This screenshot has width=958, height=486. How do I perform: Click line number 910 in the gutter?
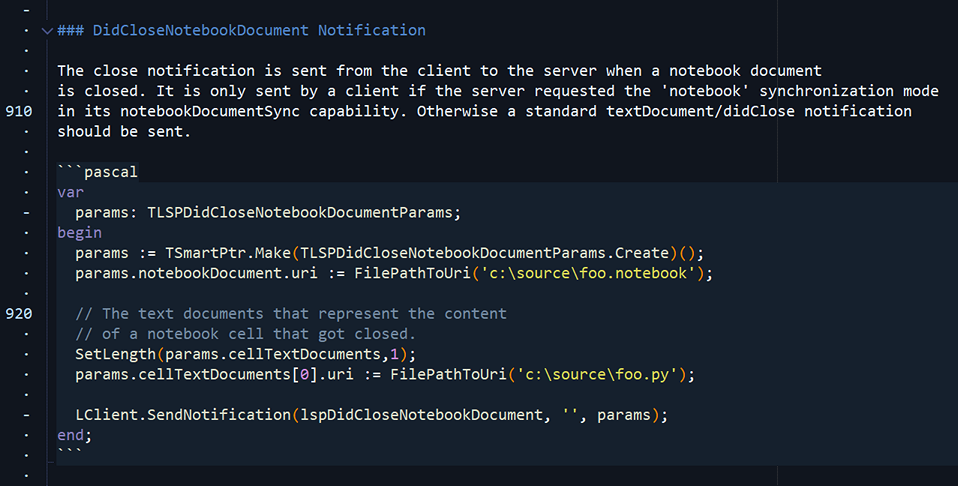point(19,111)
